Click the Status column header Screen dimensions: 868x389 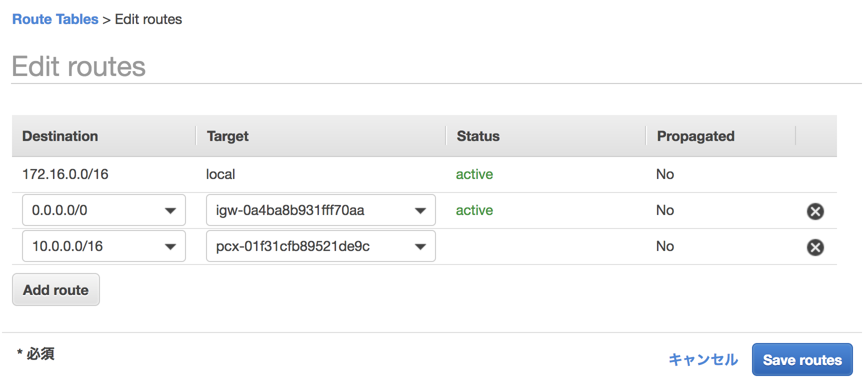(478, 136)
